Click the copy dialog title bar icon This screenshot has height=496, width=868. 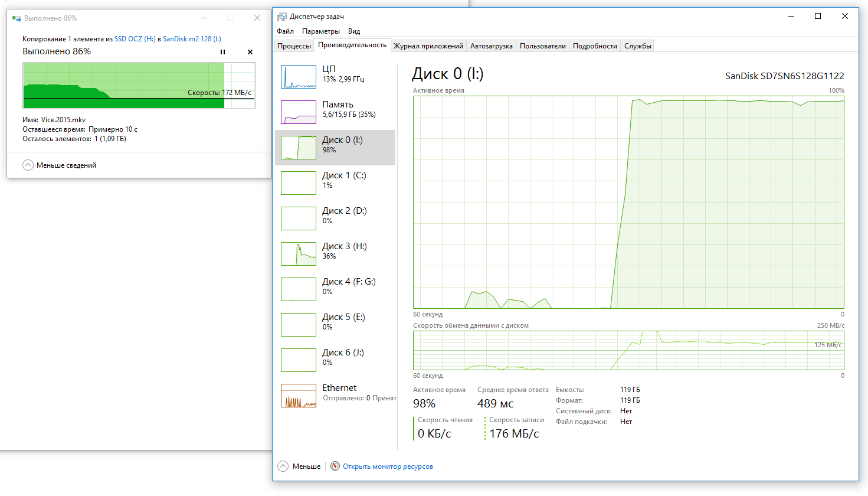click(17, 18)
